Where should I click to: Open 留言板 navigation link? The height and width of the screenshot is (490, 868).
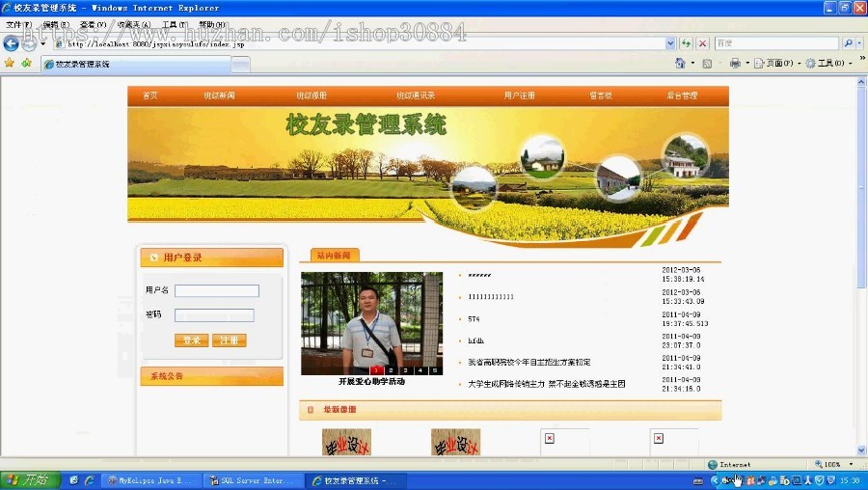(601, 95)
